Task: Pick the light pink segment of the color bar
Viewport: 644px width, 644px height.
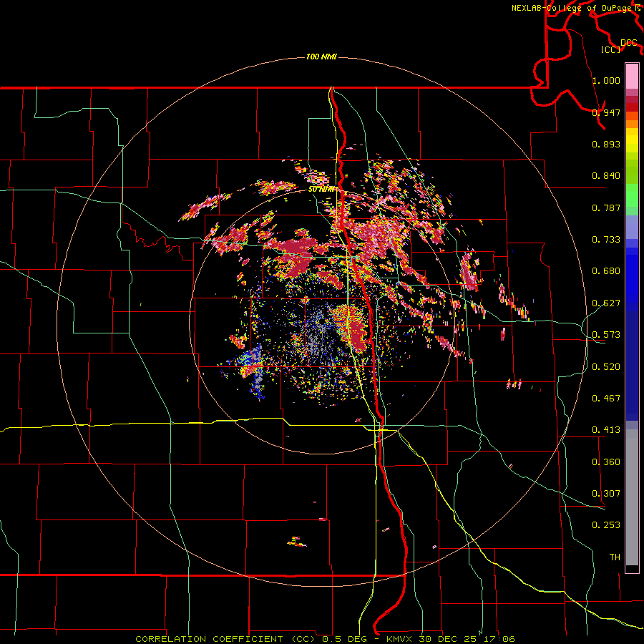Action: (x=632, y=76)
